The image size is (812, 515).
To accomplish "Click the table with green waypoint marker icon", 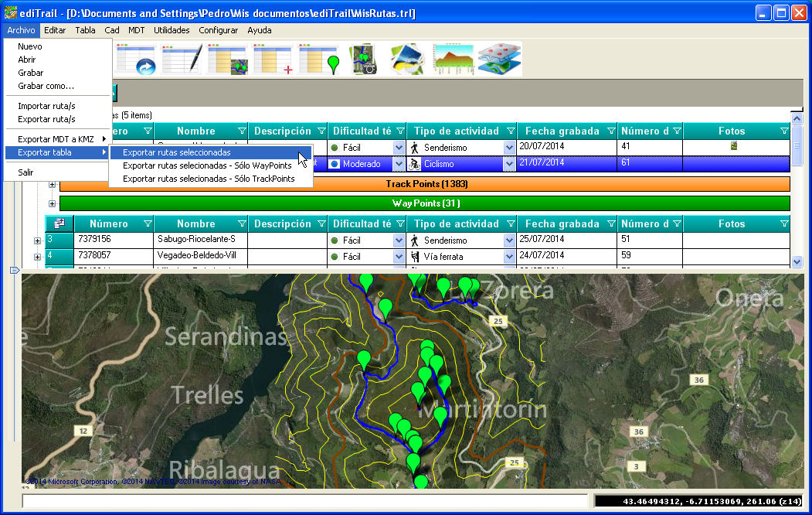I will click(x=319, y=59).
